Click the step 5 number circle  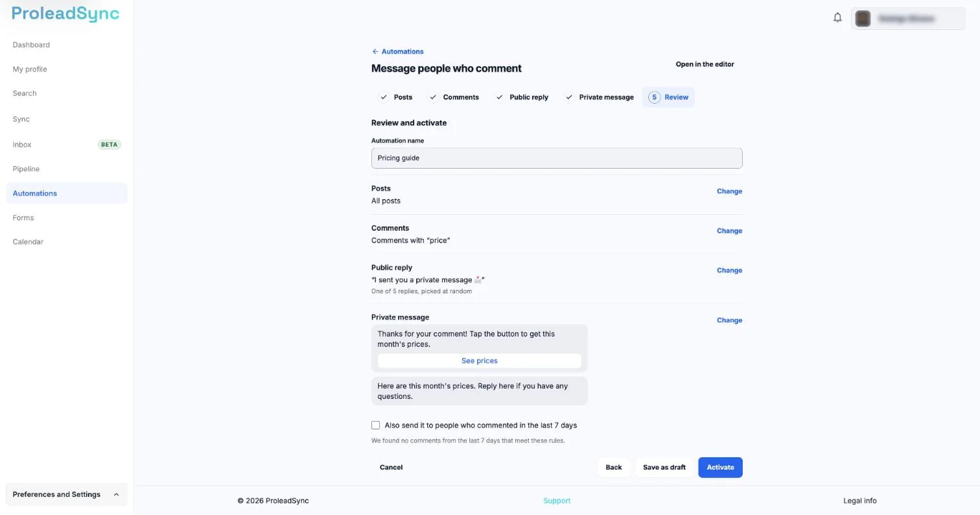[654, 97]
